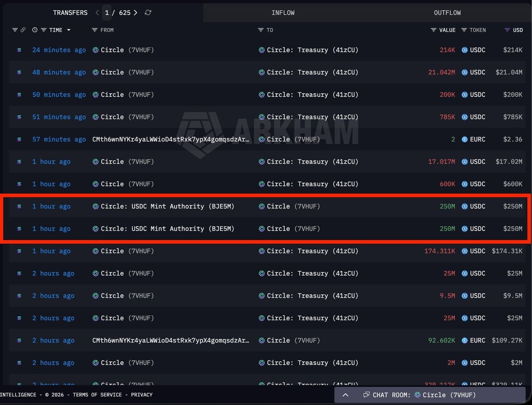
Task: Open transaction icon for the 92.602K row
Action: 19,340
